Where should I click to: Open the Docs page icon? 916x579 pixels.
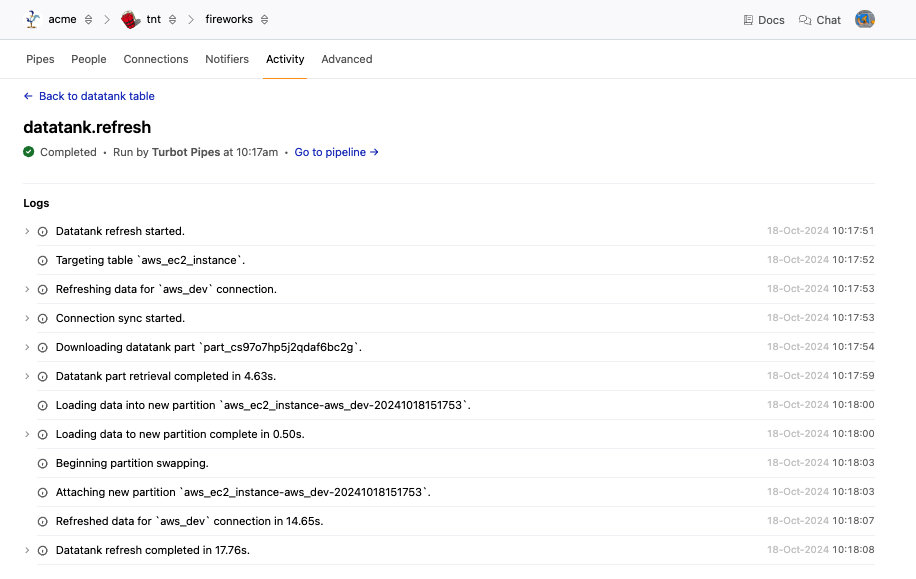(x=748, y=20)
